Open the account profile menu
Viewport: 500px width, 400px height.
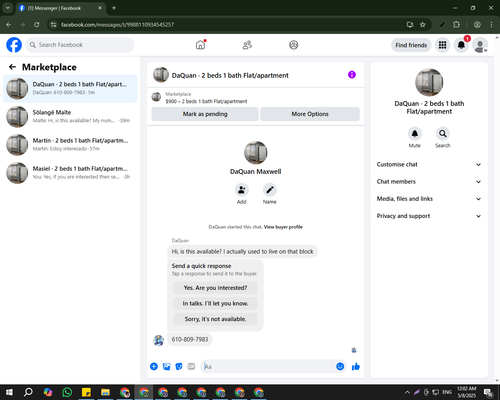coord(480,45)
